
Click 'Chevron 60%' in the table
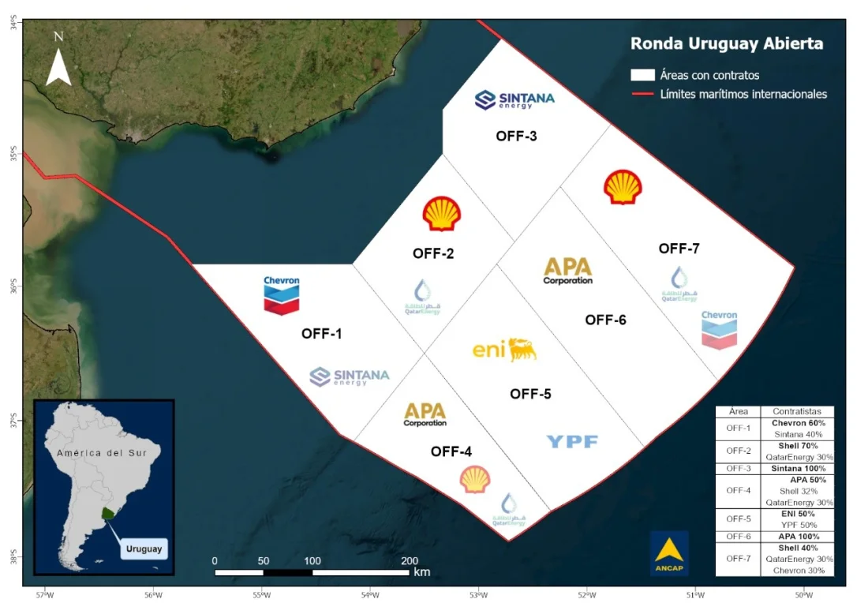pyautogui.click(x=799, y=423)
